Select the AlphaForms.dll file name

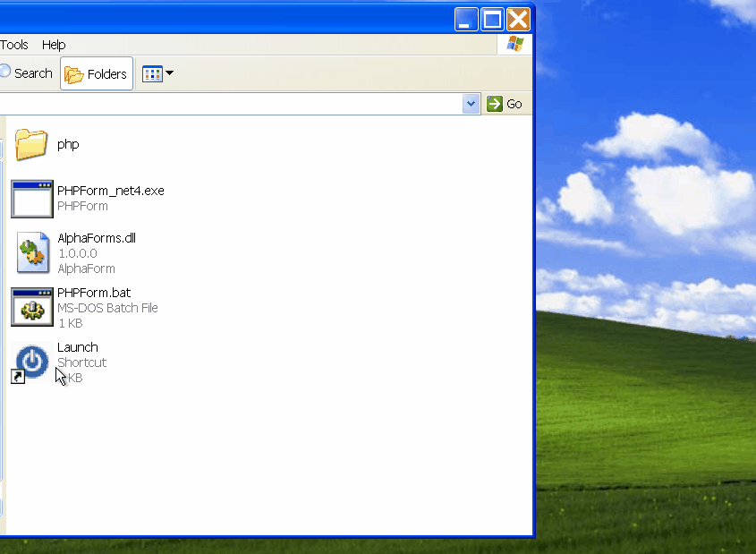coord(97,238)
